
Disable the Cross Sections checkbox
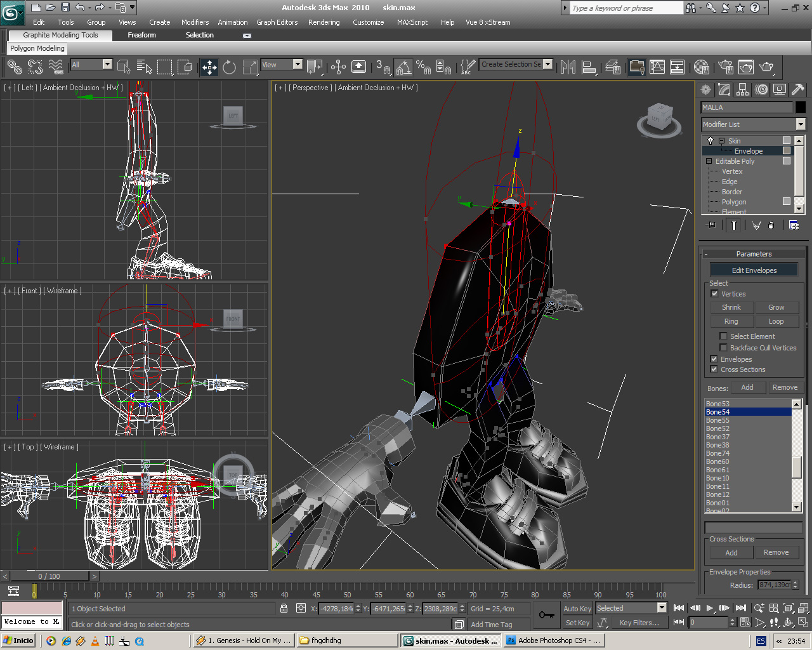[714, 369]
